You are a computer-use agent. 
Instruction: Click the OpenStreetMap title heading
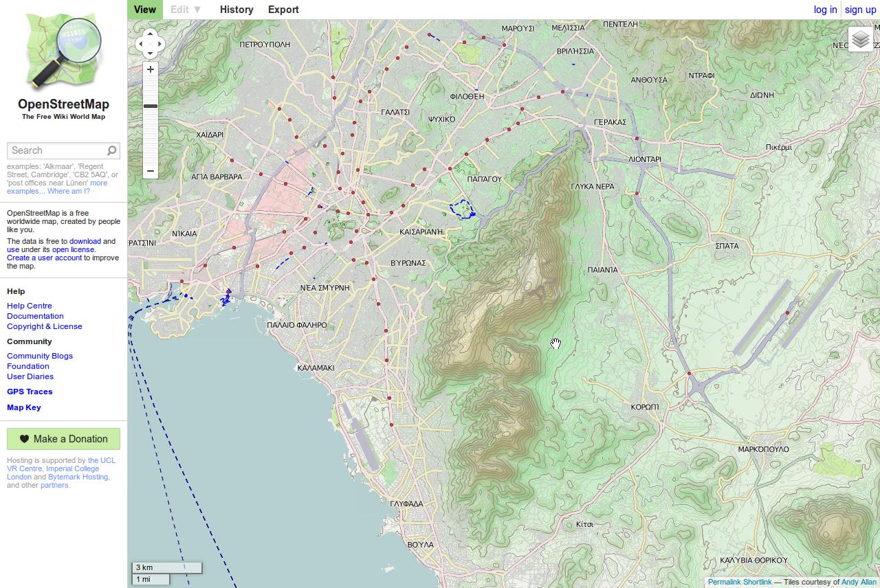coord(63,104)
